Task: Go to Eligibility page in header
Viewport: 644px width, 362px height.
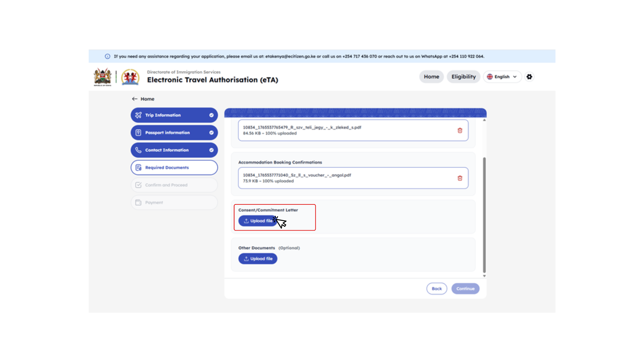Action: [x=463, y=77]
